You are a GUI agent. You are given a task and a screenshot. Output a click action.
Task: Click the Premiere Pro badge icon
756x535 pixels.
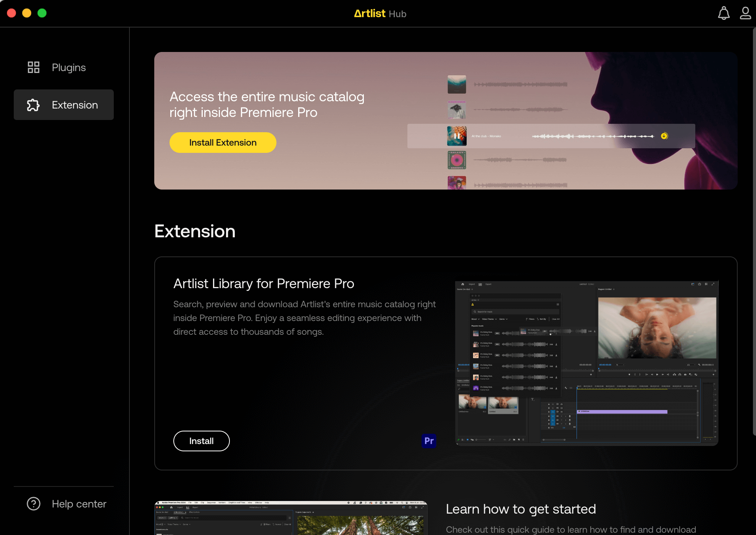click(x=429, y=441)
